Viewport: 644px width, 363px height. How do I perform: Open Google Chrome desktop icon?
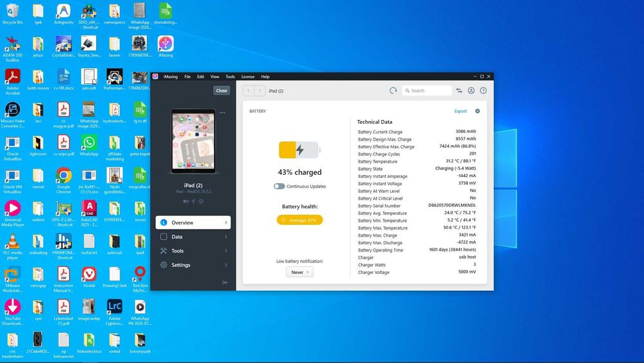(x=64, y=181)
